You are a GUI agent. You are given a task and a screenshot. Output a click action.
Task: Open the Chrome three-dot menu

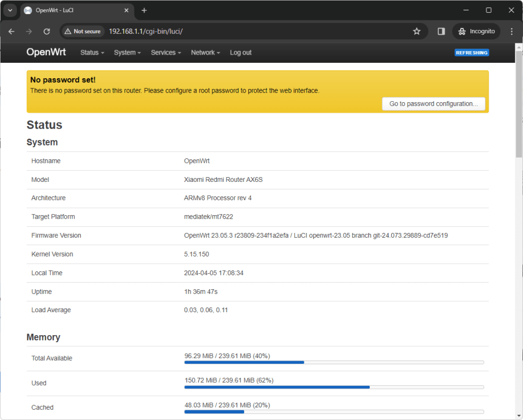512,31
